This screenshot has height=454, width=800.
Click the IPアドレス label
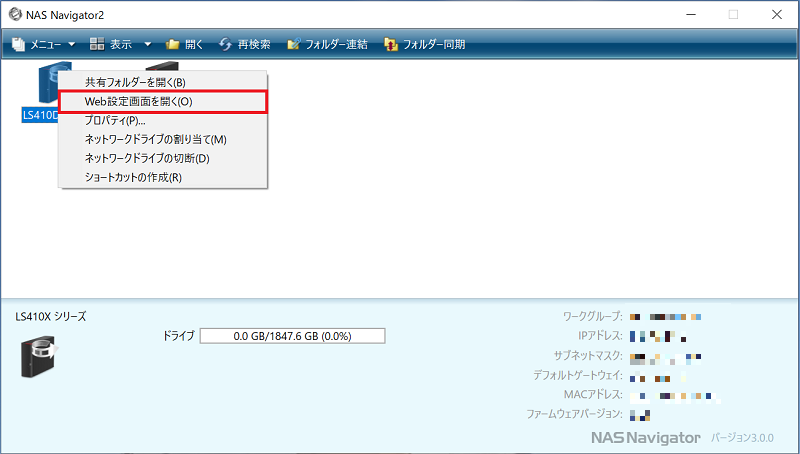pyautogui.click(x=600, y=336)
